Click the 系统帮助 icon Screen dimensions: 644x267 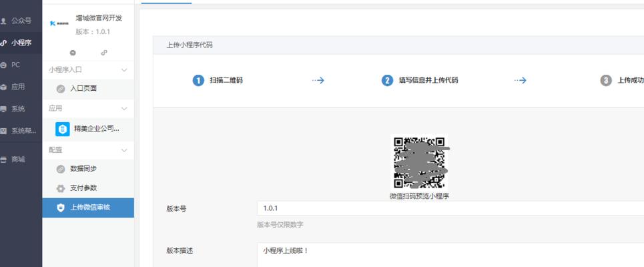[4, 131]
